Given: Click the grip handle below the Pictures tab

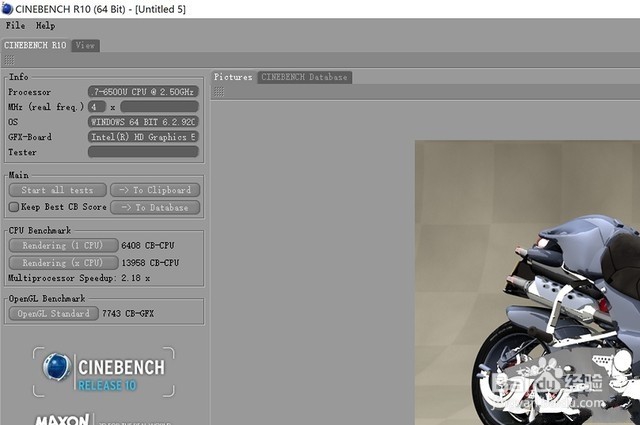Looking at the screenshot, I should pos(219,92).
